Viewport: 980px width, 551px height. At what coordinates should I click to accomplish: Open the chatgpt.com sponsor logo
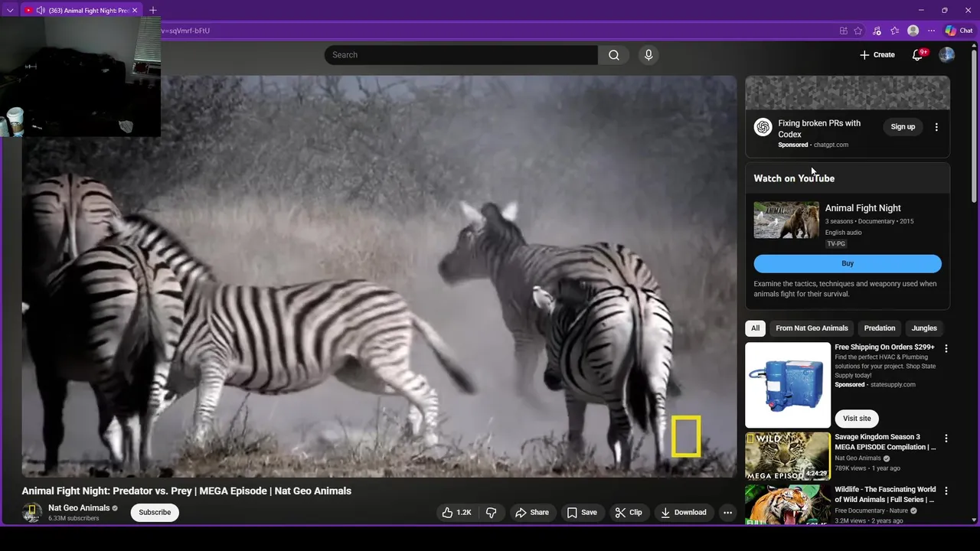pyautogui.click(x=763, y=128)
